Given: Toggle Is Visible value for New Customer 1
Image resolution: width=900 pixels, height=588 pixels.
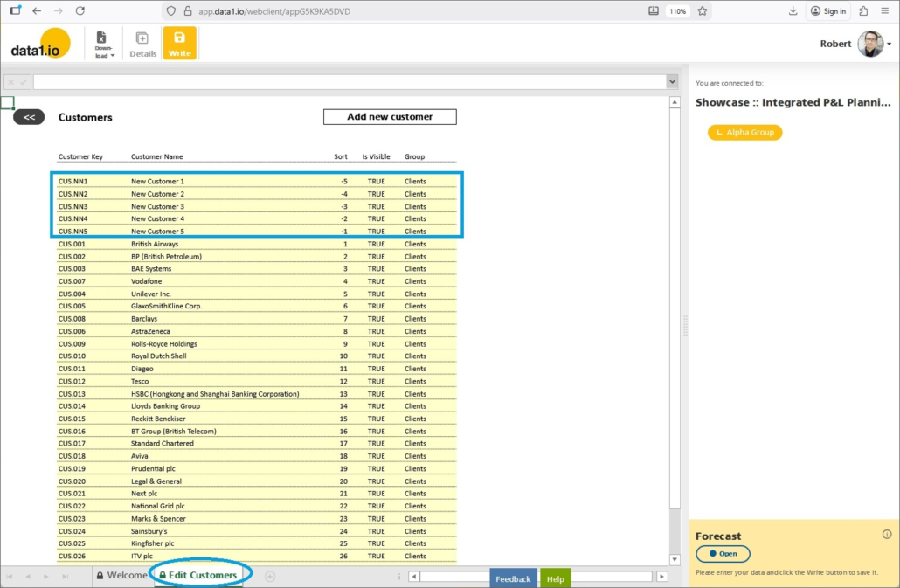Looking at the screenshot, I should click(376, 182).
